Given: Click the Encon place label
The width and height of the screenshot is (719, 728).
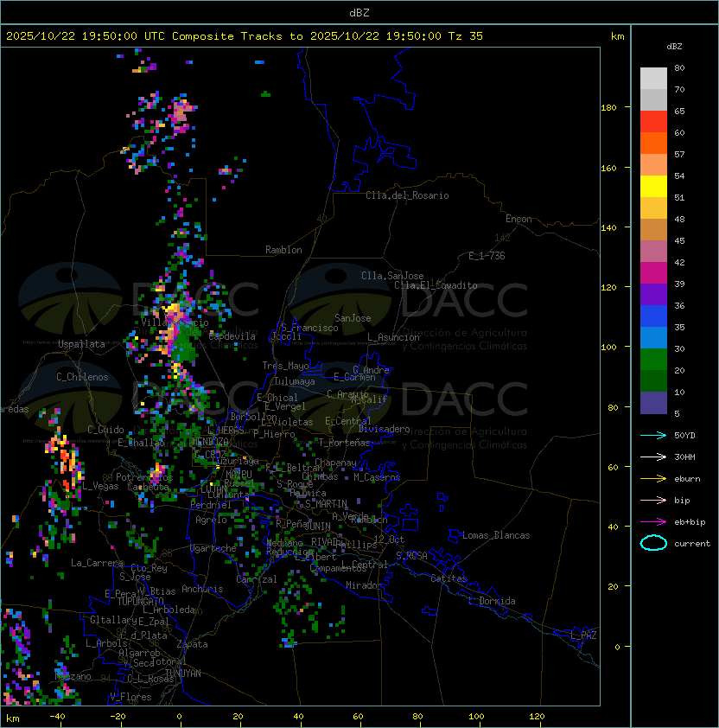Looking at the screenshot, I should click(x=519, y=219).
